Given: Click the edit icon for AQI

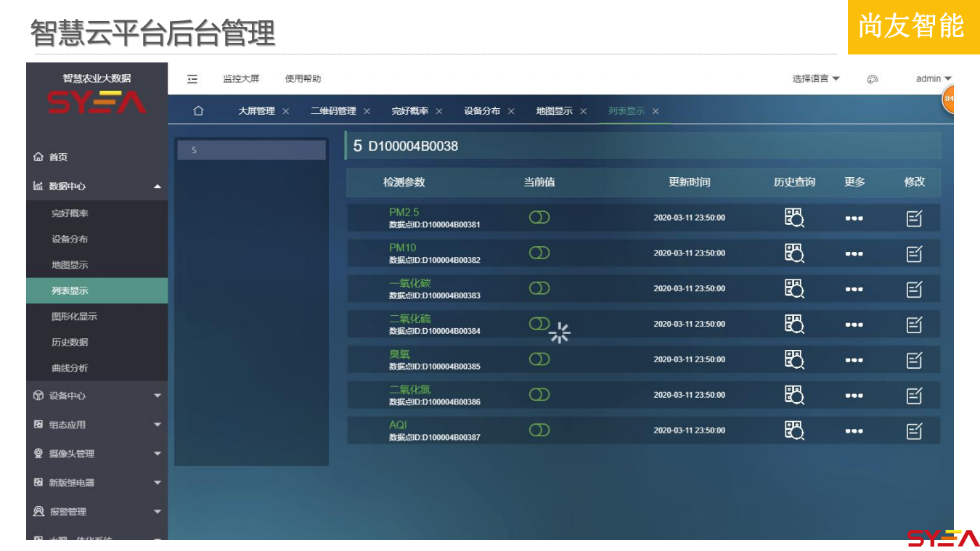Looking at the screenshot, I should tap(915, 430).
